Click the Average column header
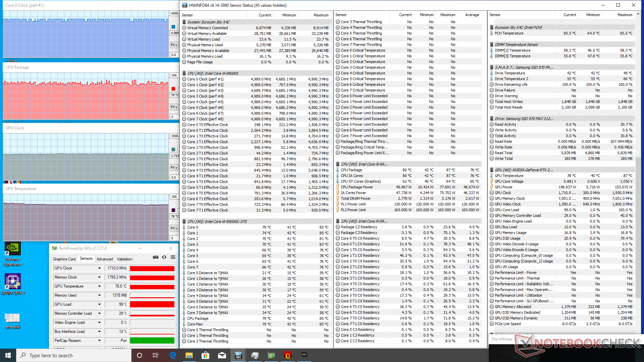644x362 pixels. [472, 15]
